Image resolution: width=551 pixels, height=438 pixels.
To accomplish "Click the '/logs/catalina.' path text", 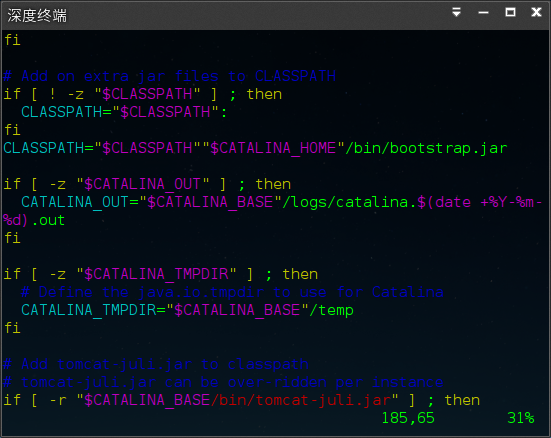I will (x=349, y=202).
